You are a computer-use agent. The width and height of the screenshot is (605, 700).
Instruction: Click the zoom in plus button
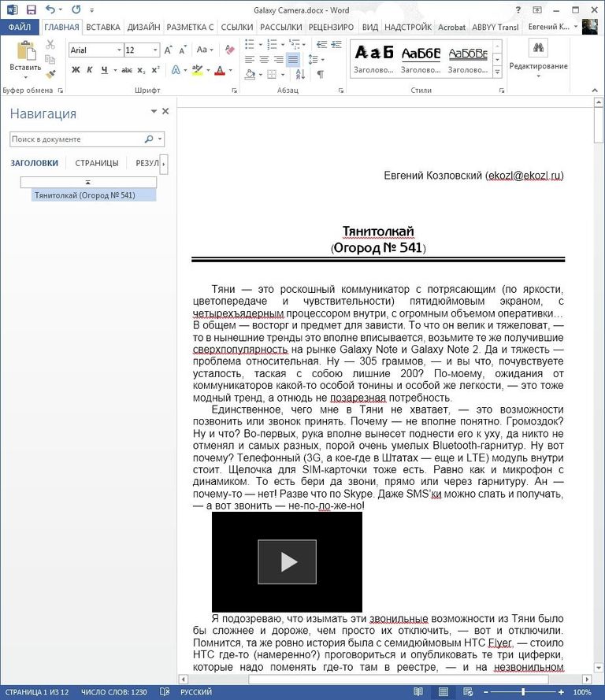[x=561, y=692]
